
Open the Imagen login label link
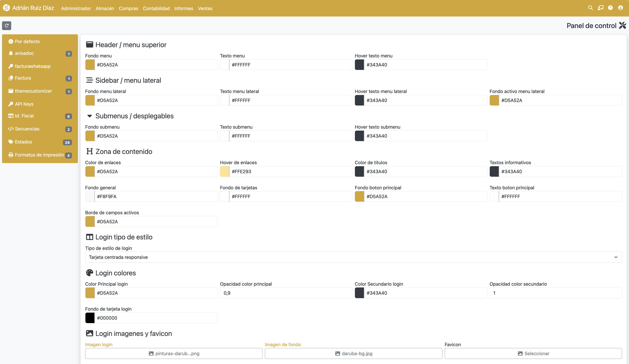point(99,345)
